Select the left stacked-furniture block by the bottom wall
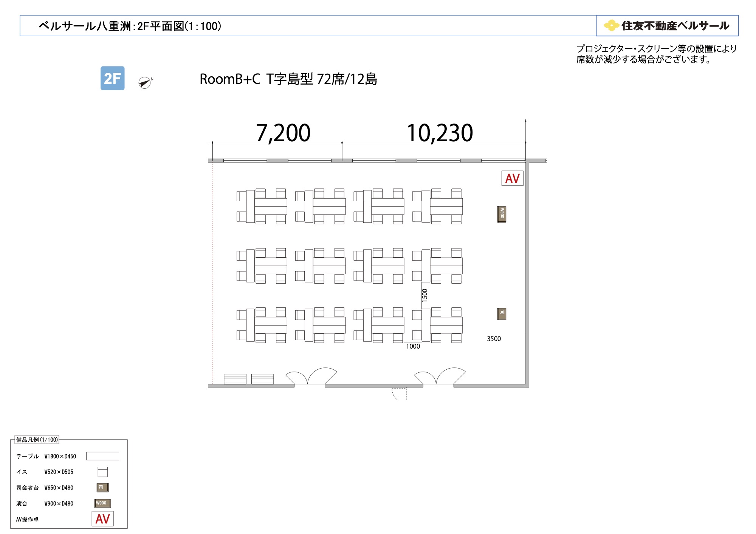The width and height of the screenshot is (756, 534). pyautogui.click(x=235, y=379)
